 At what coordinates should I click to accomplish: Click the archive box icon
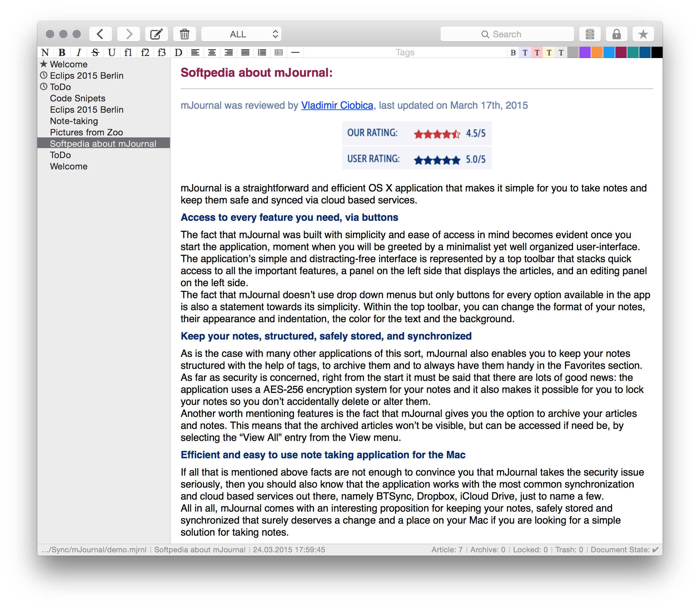[x=590, y=34]
